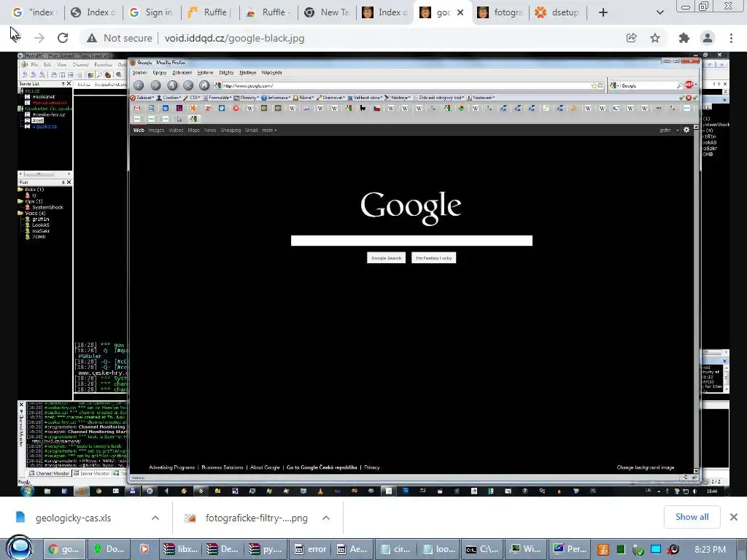747x560 pixels.
Task: Switch to the Index tab with face icon
Action: (x=385, y=12)
